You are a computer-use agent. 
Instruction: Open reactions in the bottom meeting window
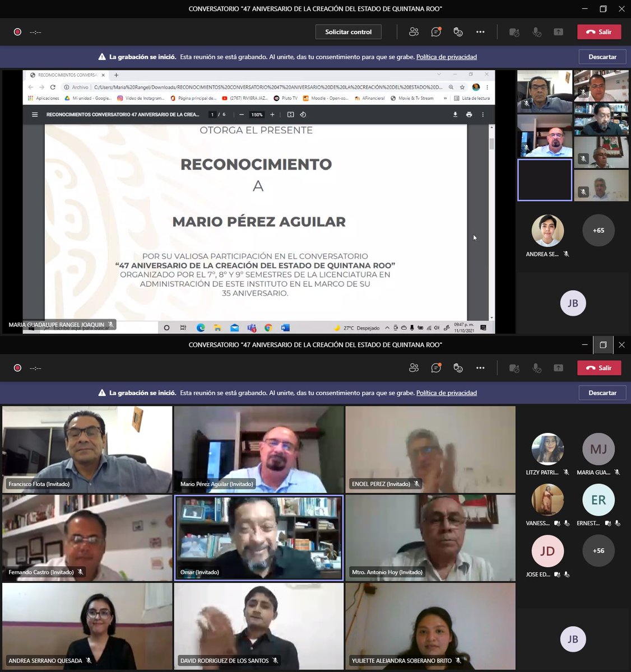(x=458, y=368)
